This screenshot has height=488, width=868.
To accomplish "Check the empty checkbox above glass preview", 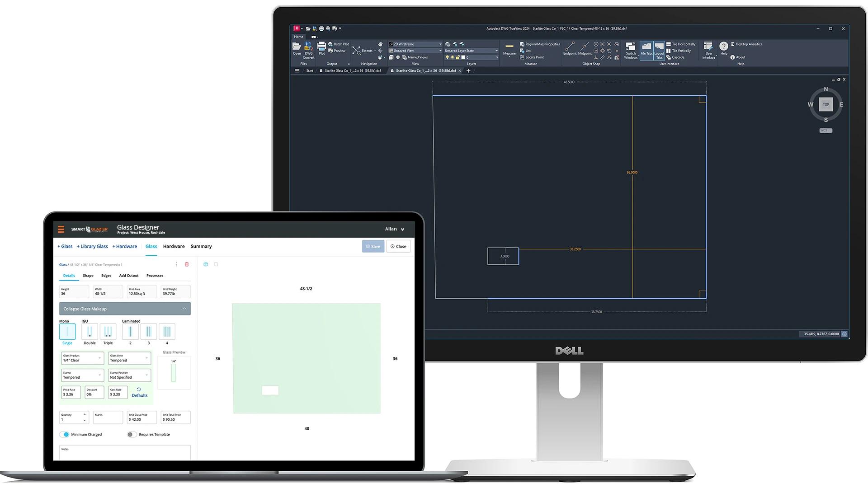I will (216, 264).
